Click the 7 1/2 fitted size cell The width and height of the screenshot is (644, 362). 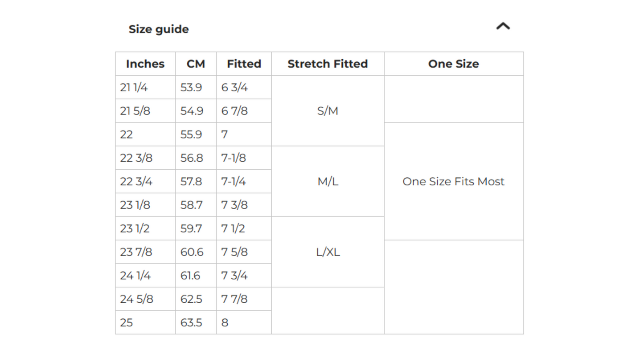pyautogui.click(x=230, y=229)
